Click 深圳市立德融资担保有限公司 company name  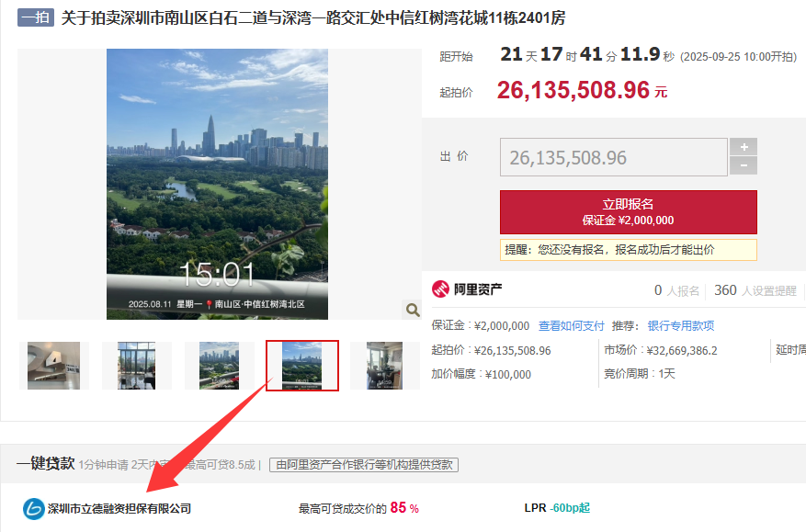(x=119, y=509)
